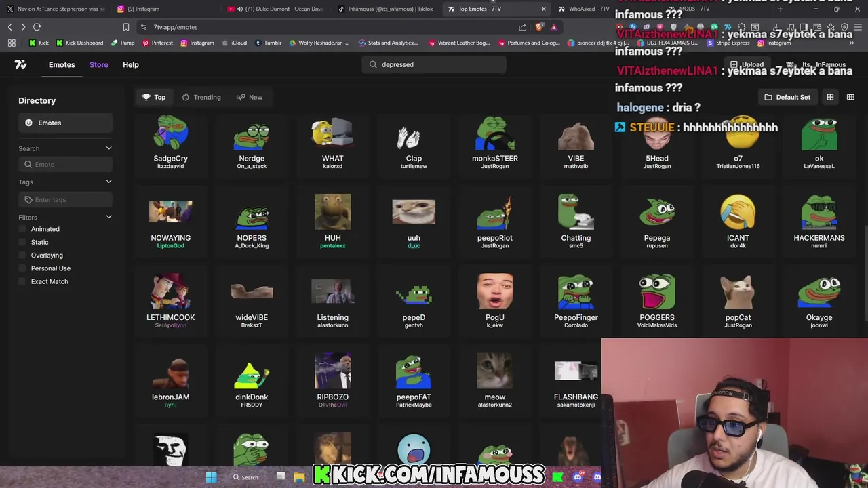Screen dimensions: 868x488
Task: Select the peepoFAT emote
Action: coord(414,381)
